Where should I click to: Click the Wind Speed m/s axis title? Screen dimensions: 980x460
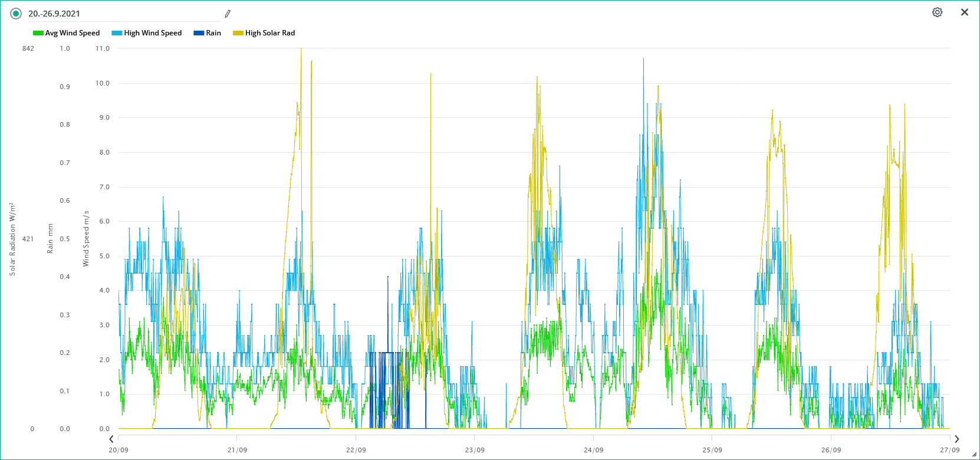point(86,238)
